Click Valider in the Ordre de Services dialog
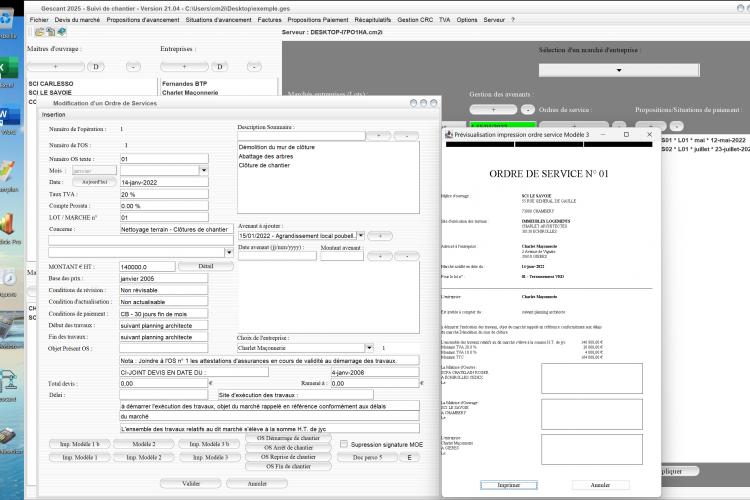This screenshot has width=750, height=500. [x=190, y=484]
